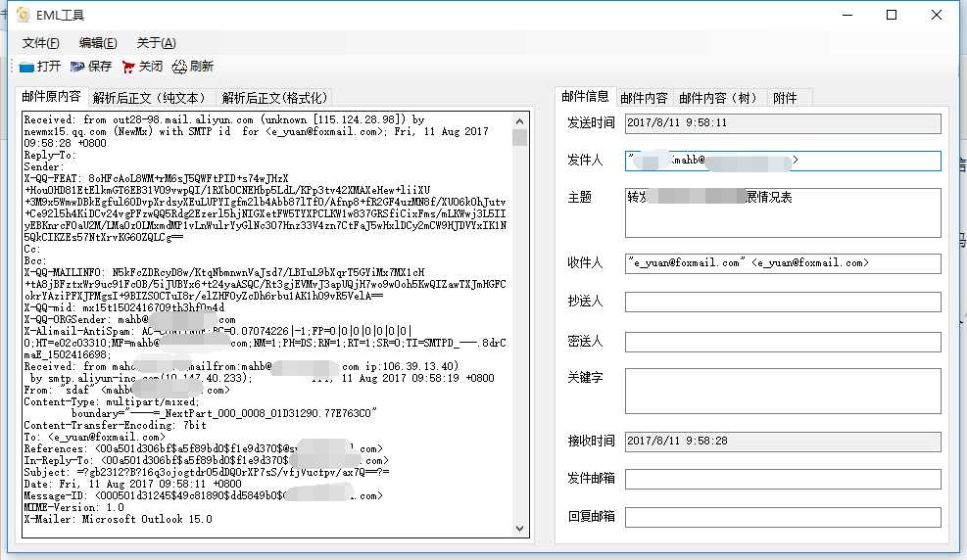Select the 邮件内容 tab
The width and height of the screenshot is (967, 560).
point(644,98)
